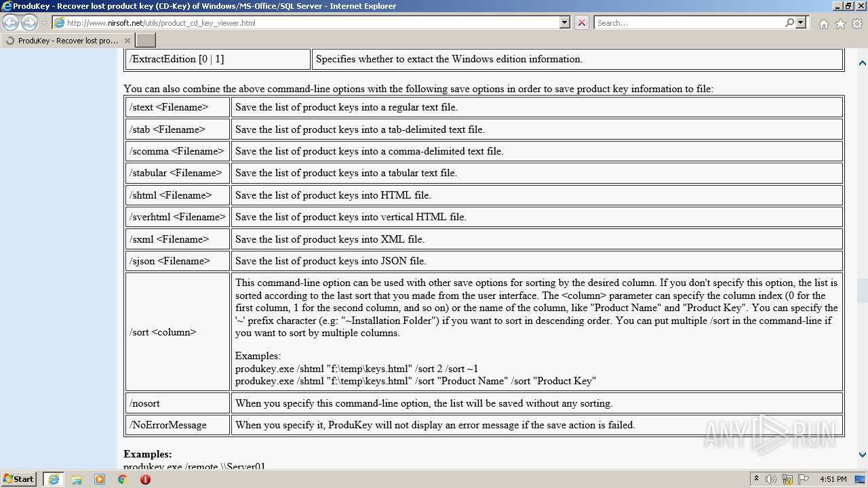Open Internet Explorer taskbar icon
The height and width of the screenshot is (488, 868).
[54, 479]
